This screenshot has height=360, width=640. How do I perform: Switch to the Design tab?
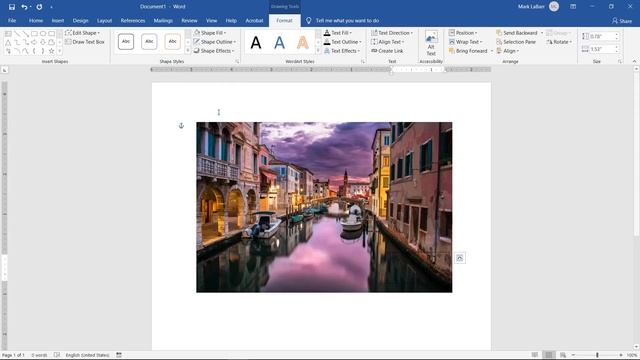pos(80,20)
